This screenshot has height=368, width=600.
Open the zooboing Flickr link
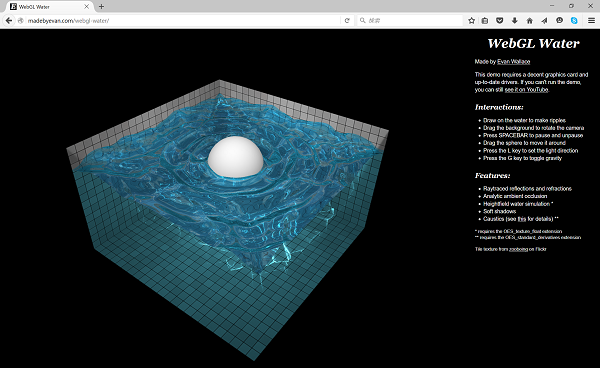coord(518,249)
